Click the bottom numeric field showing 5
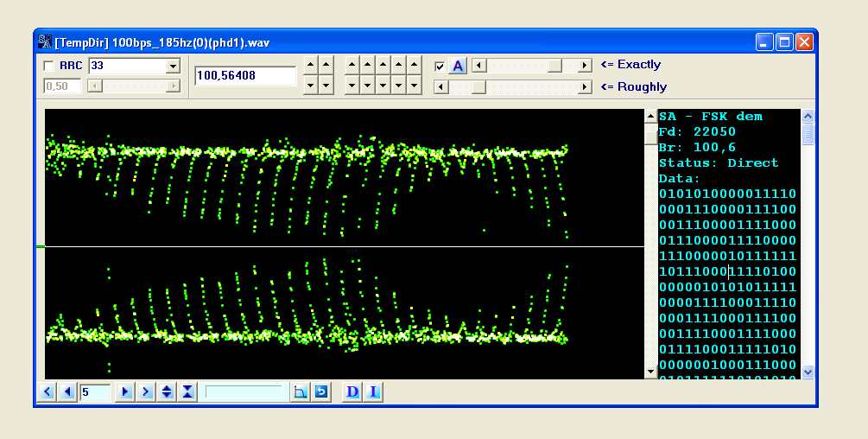 [95, 392]
